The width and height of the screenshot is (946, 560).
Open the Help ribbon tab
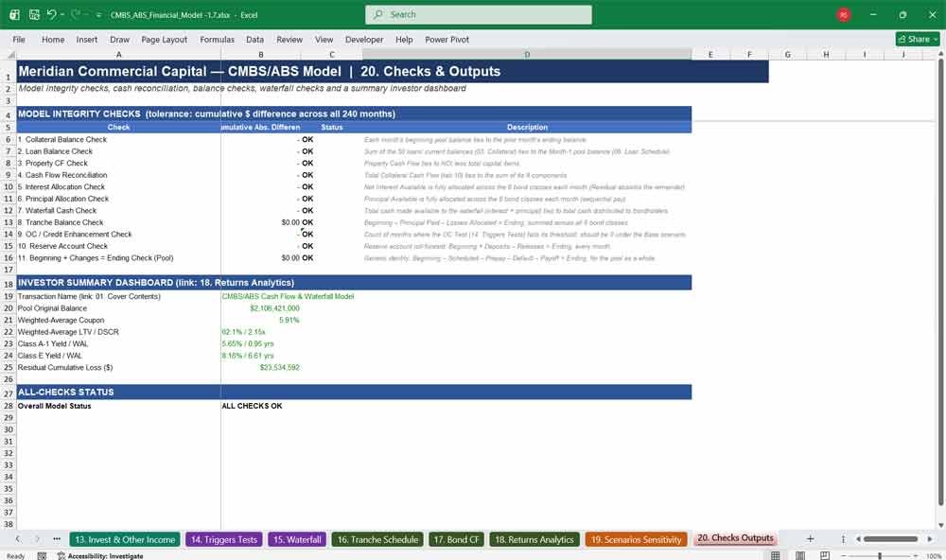(x=404, y=39)
